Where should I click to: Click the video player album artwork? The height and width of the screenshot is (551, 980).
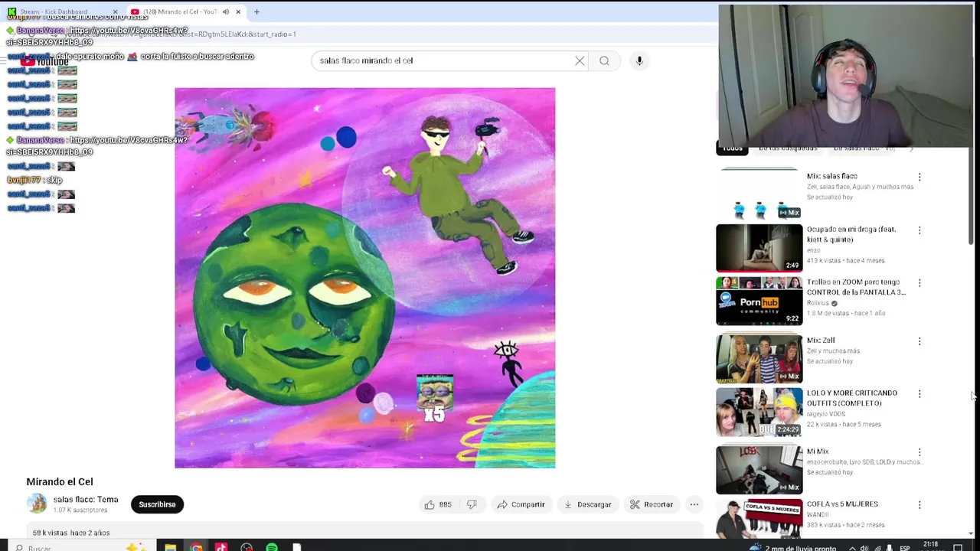[x=364, y=278]
